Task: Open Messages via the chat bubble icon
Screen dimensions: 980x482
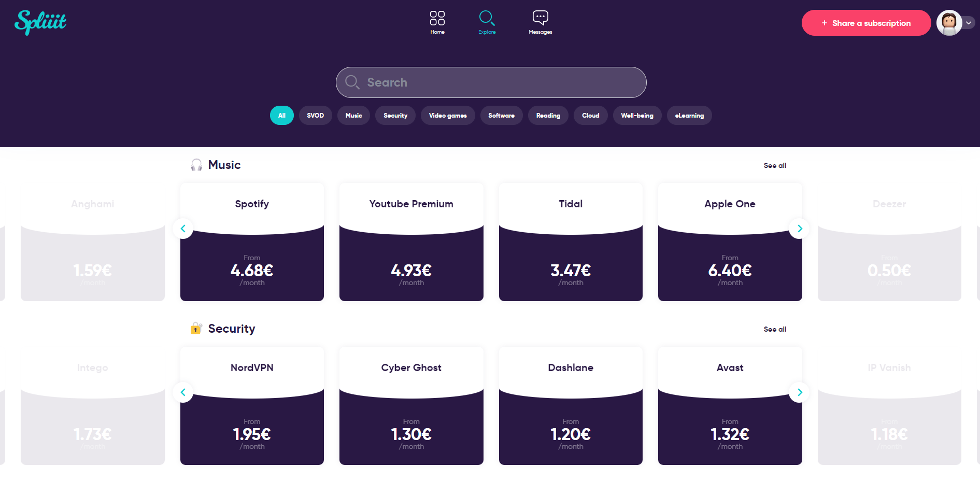Action: [540, 18]
